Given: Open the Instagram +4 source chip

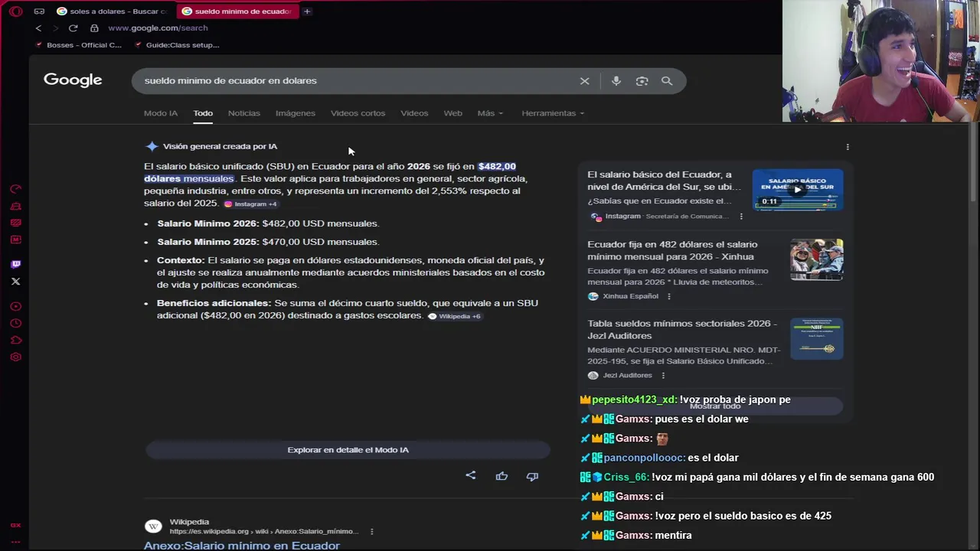Looking at the screenshot, I should 250,204.
